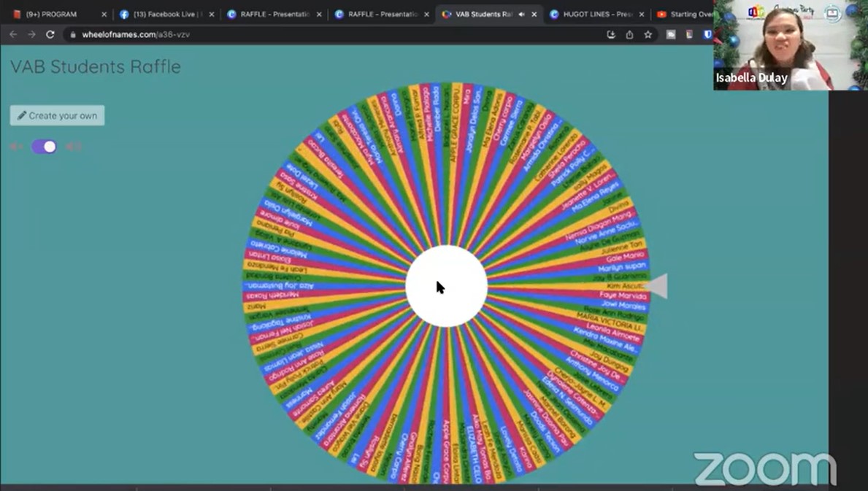Go back to the previous page

tap(13, 34)
